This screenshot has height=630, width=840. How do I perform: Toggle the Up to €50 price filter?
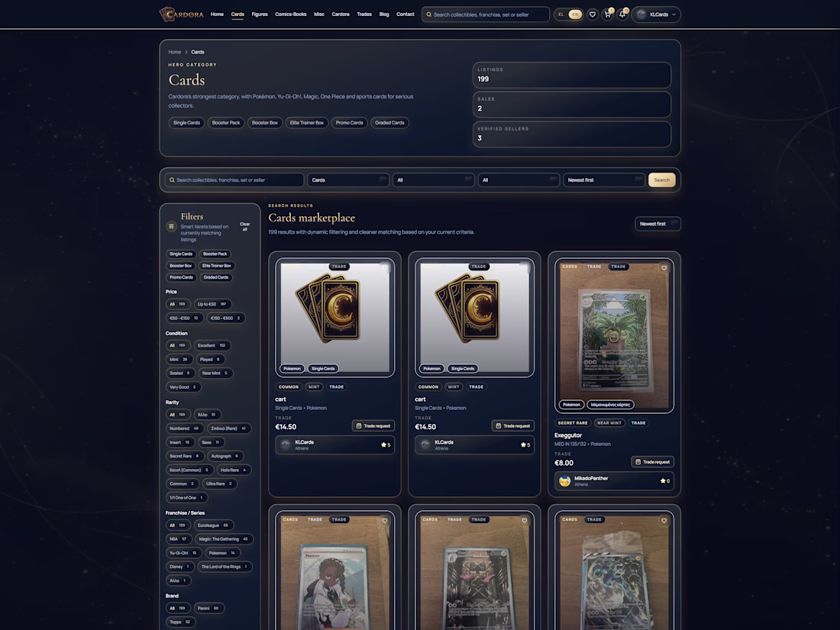click(212, 304)
